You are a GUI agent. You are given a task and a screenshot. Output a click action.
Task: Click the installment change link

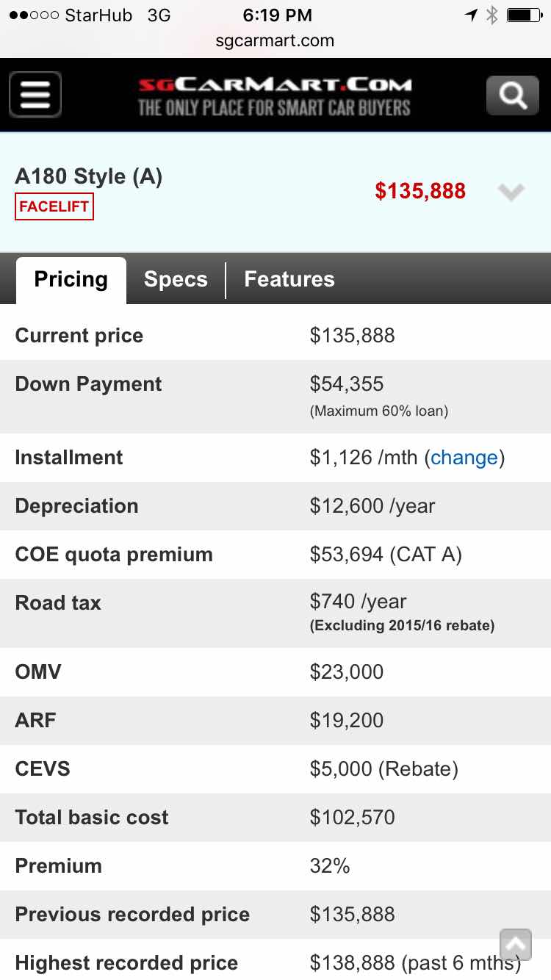(x=464, y=458)
